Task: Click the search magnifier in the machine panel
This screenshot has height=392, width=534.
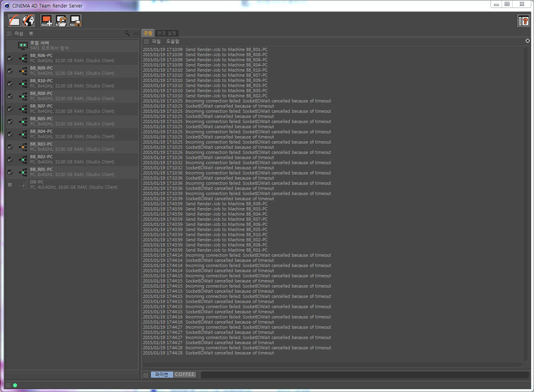Action: click(x=127, y=33)
